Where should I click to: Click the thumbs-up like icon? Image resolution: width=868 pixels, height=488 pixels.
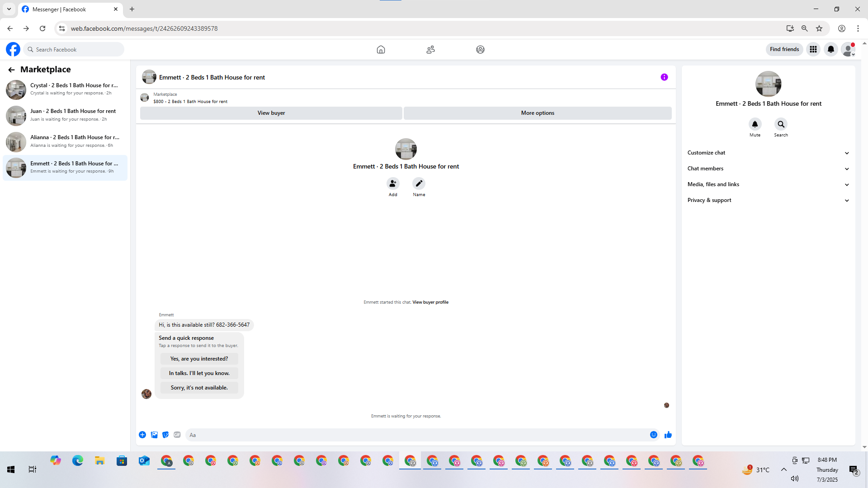click(x=668, y=435)
